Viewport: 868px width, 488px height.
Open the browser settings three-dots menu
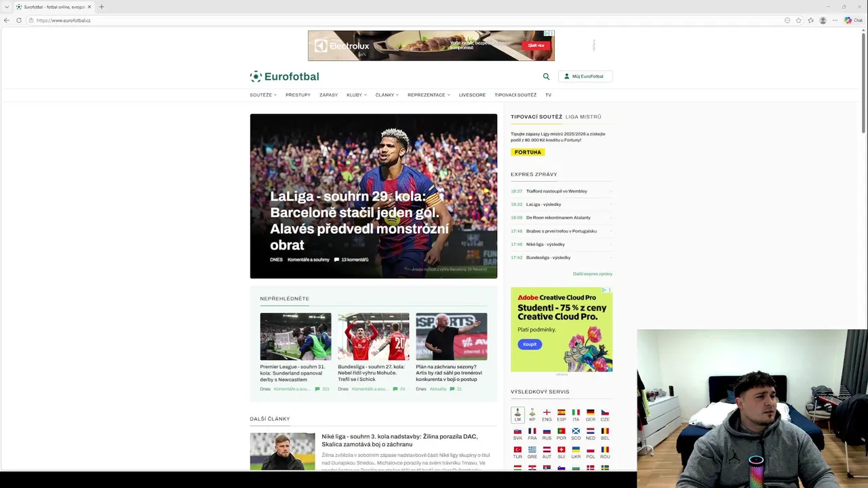click(835, 20)
